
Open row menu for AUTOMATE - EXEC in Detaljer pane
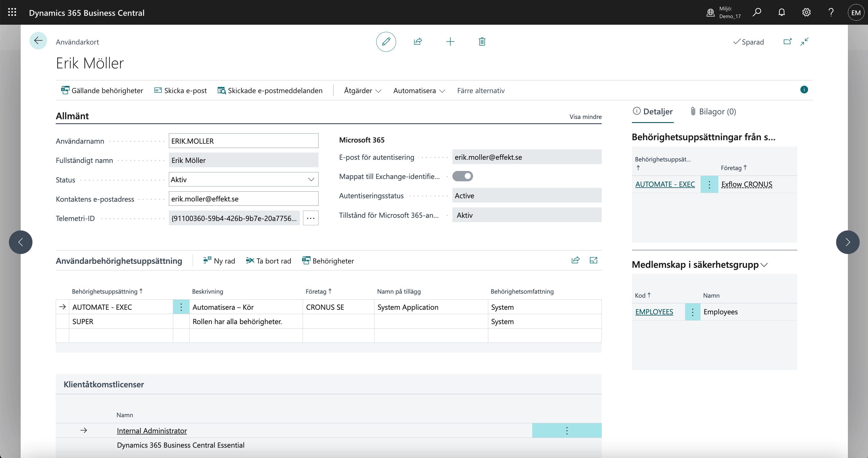pyautogui.click(x=709, y=184)
